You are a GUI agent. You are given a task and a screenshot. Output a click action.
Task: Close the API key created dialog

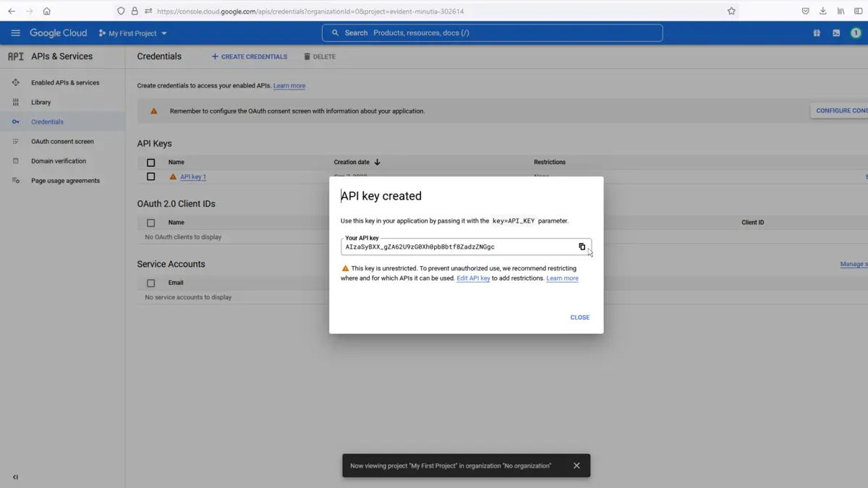tap(579, 317)
